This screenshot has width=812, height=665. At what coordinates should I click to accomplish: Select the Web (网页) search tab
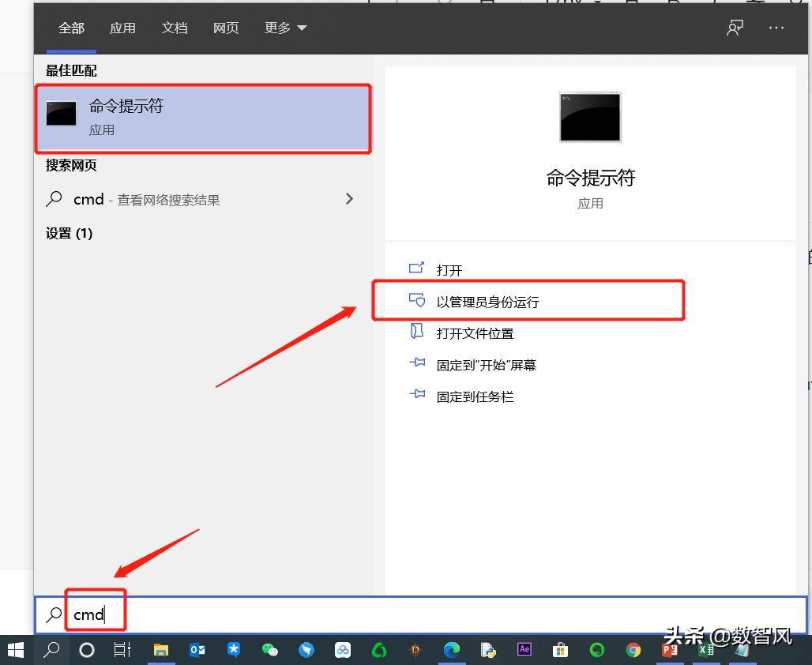(x=226, y=28)
